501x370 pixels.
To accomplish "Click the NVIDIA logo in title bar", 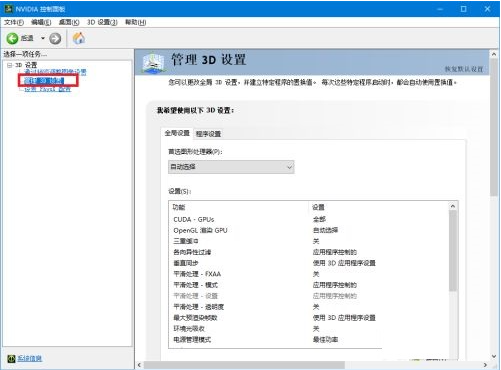I will pos(8,9).
